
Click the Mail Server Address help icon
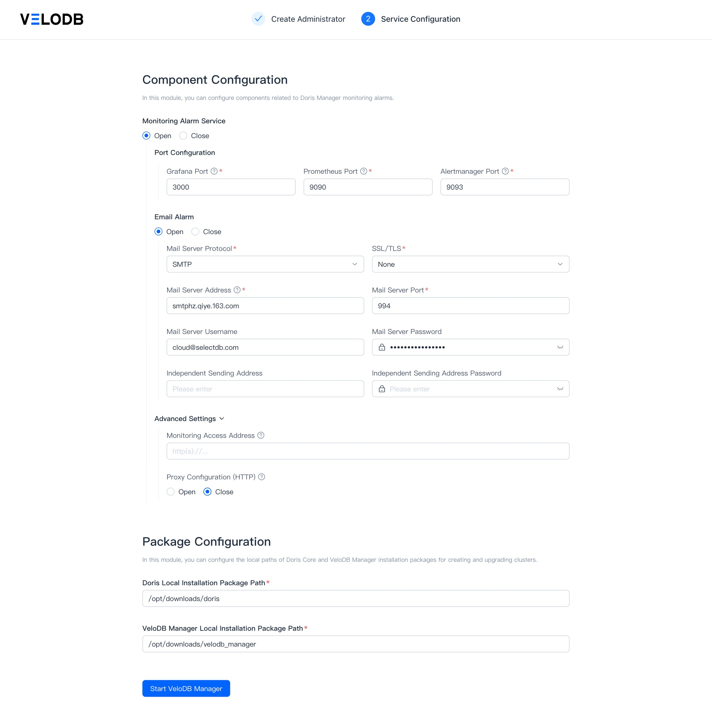(237, 290)
